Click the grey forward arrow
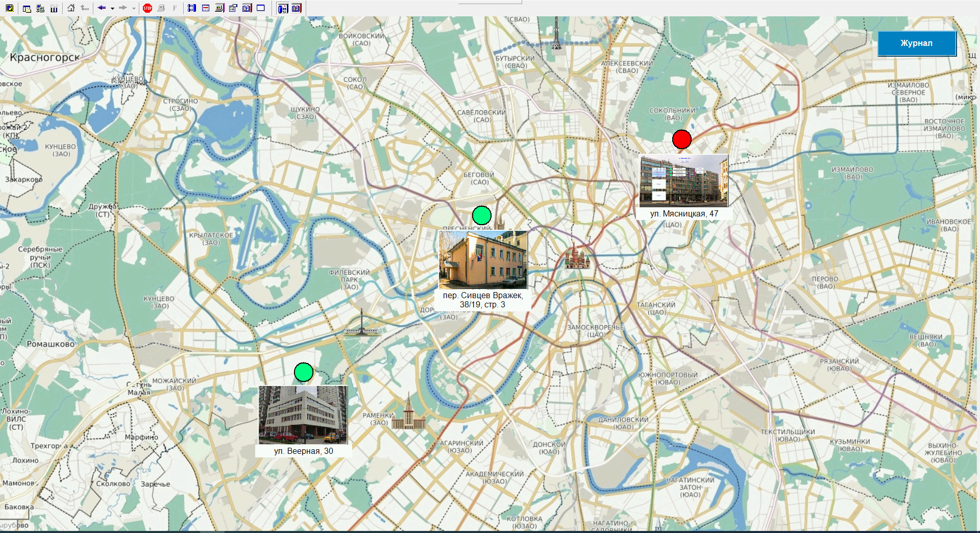The image size is (980, 533). click(123, 8)
